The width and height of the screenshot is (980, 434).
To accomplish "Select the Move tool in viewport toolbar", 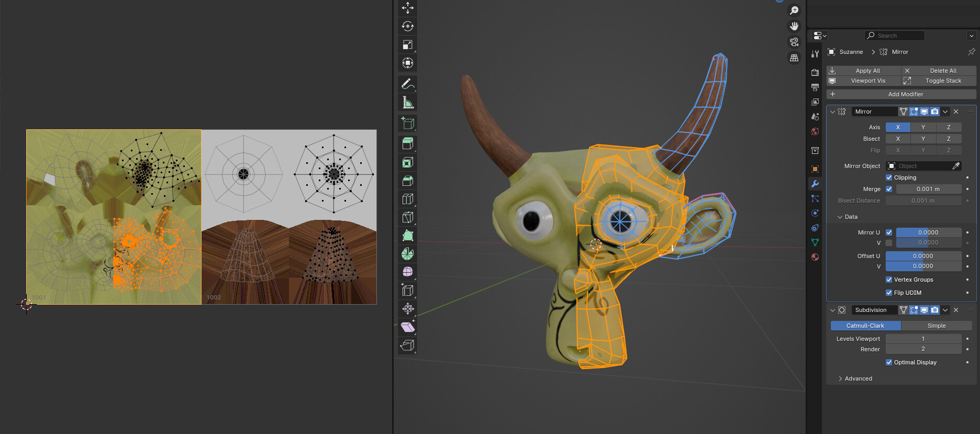I will pos(408,8).
